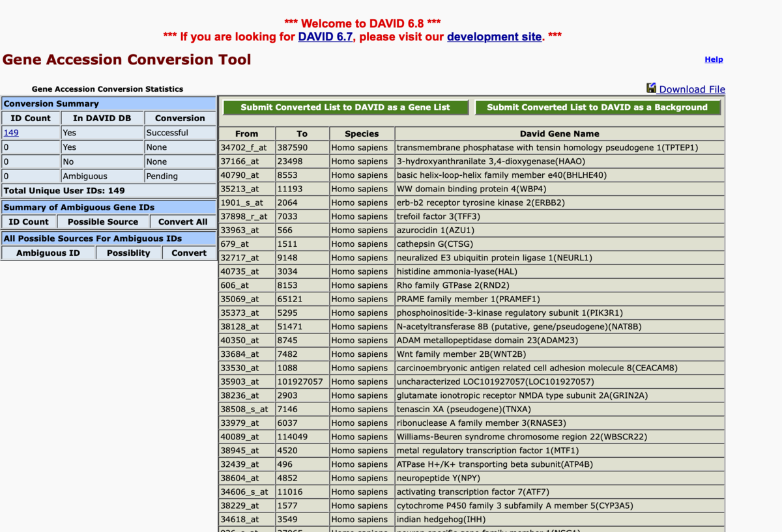Click the gene name erb-b2 receptor tyrosine kinase 2(ERBB2)
This screenshot has height=532, width=782.
coord(481,203)
